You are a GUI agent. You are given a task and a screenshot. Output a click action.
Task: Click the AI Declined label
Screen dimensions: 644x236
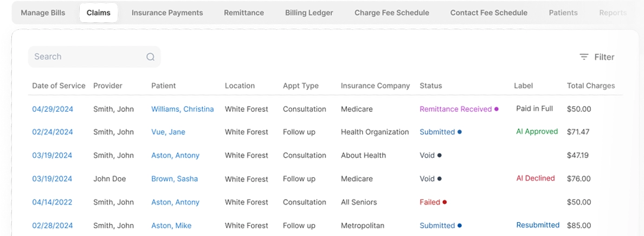click(536, 178)
